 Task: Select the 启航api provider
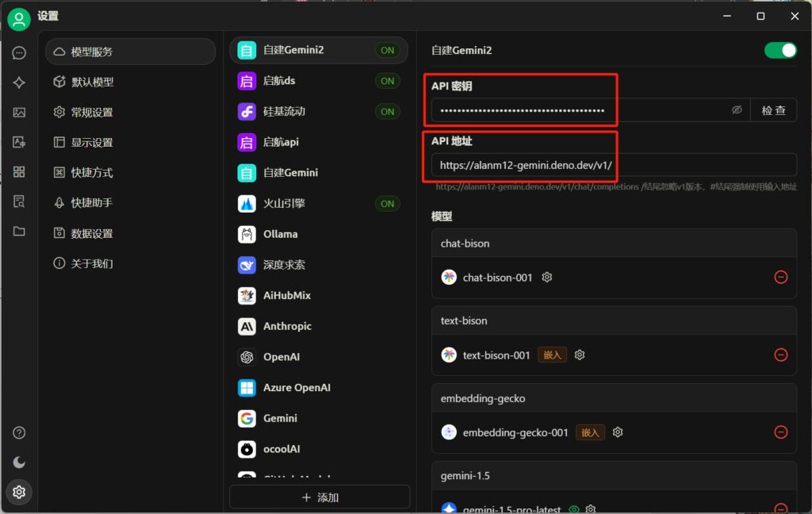(319, 142)
